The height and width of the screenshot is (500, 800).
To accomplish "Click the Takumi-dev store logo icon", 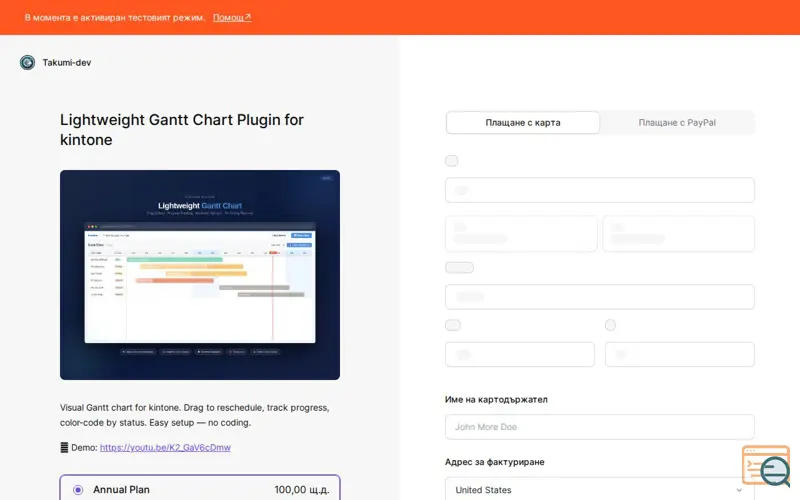I will [x=28, y=62].
